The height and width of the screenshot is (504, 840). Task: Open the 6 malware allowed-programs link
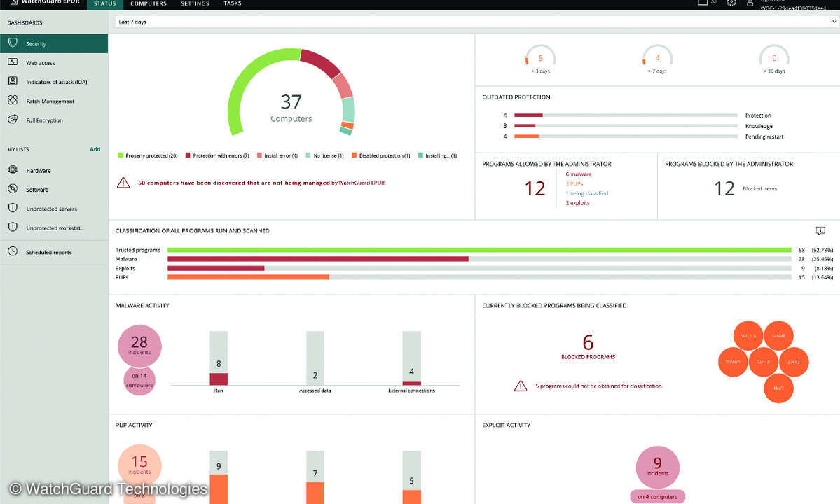click(x=579, y=174)
